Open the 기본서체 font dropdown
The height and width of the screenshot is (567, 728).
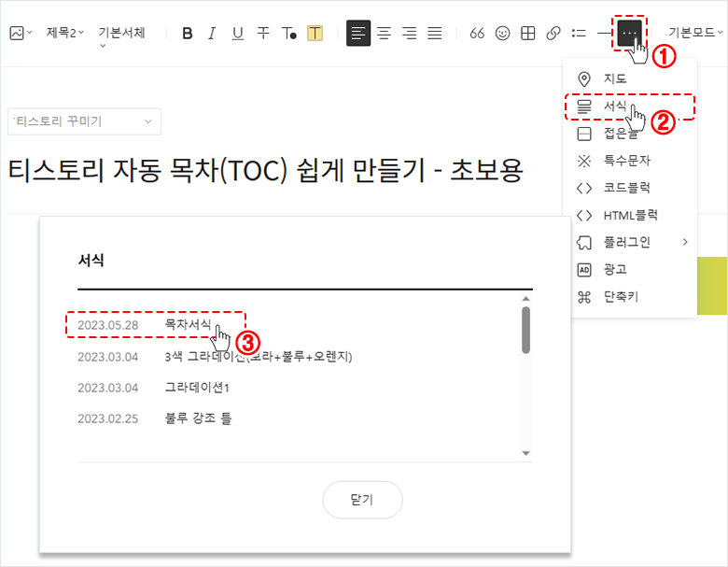pyautogui.click(x=121, y=36)
